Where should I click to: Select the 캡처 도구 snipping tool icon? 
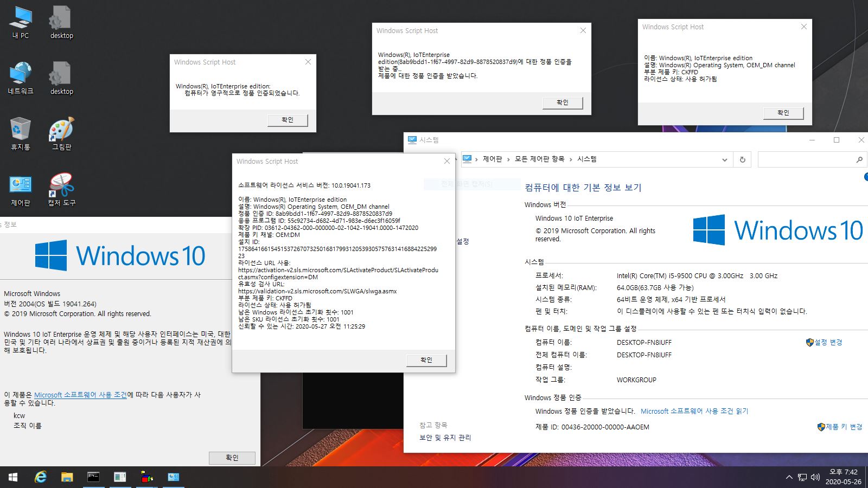pyautogui.click(x=61, y=190)
